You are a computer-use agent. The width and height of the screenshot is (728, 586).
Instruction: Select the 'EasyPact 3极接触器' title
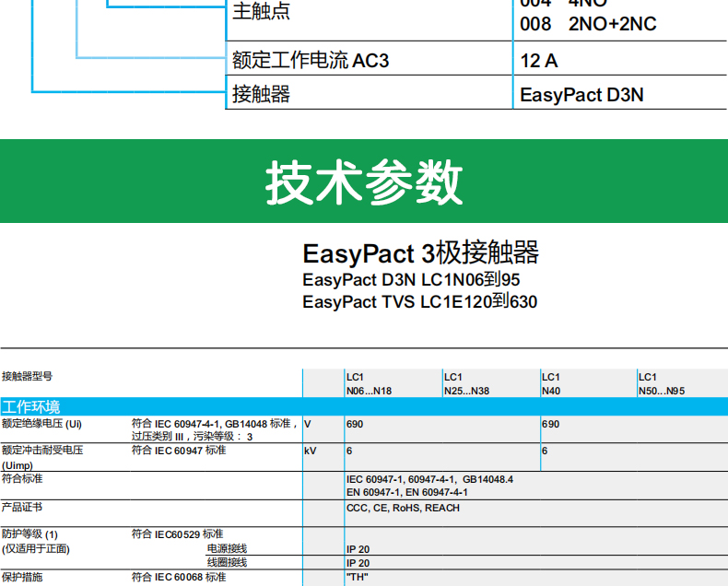[420, 253]
